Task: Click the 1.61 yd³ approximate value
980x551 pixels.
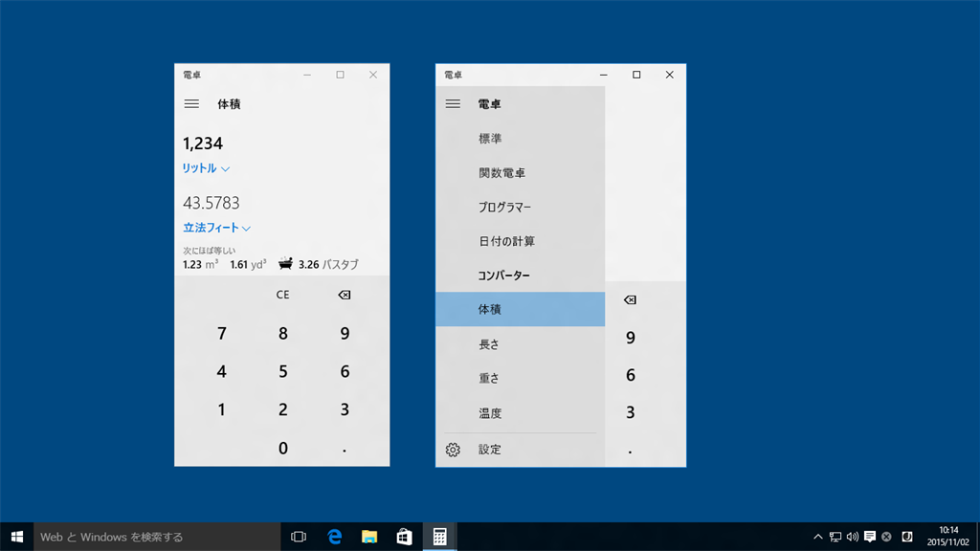Action: (248, 264)
